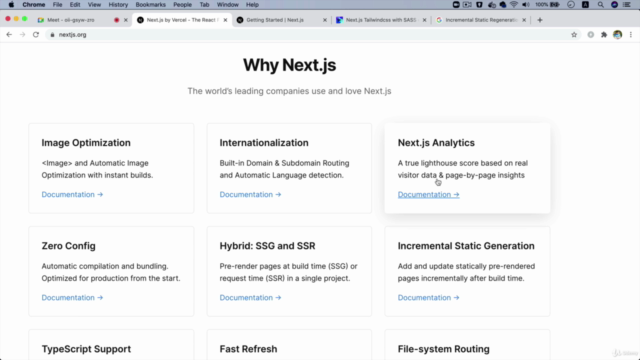Open the Chrome profile avatar

[x=618, y=35]
